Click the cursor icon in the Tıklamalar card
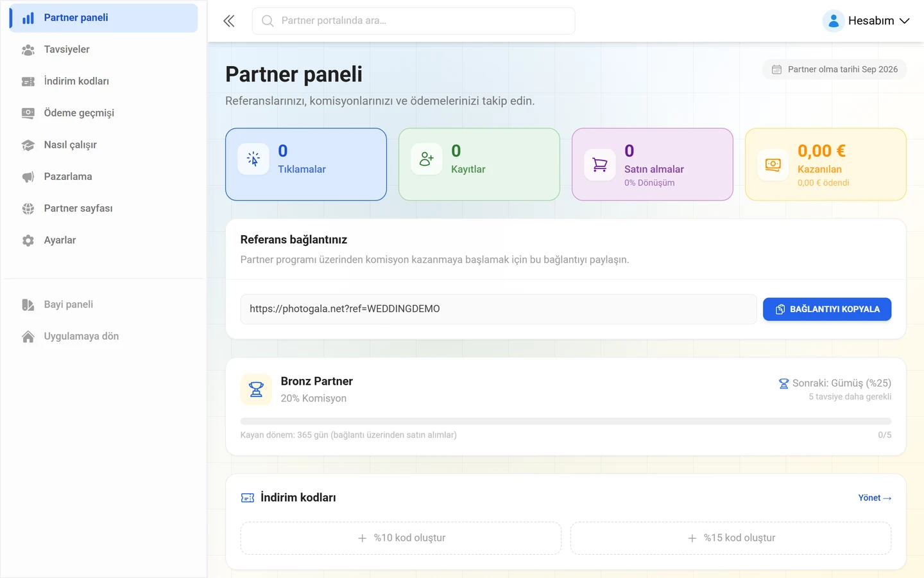924x578 pixels. (x=253, y=159)
